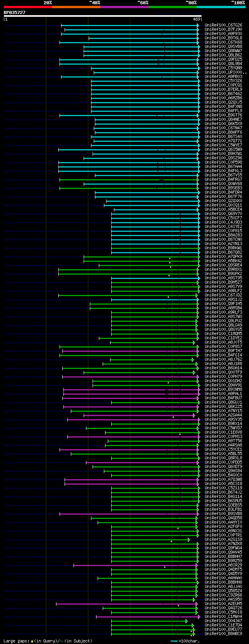
Task: Select the UniRef100_C4J9D3 label
Action: 223,222
